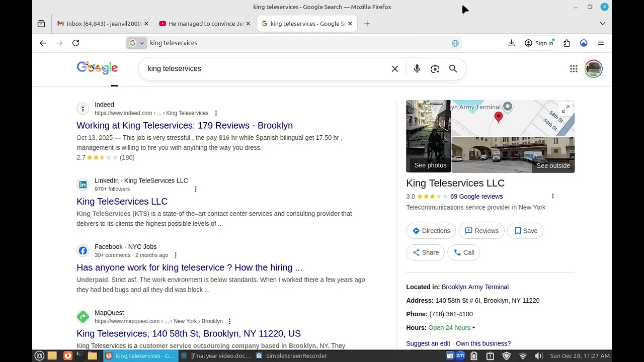Click the Own this business? link
This screenshot has width=644, height=362.
point(483,343)
